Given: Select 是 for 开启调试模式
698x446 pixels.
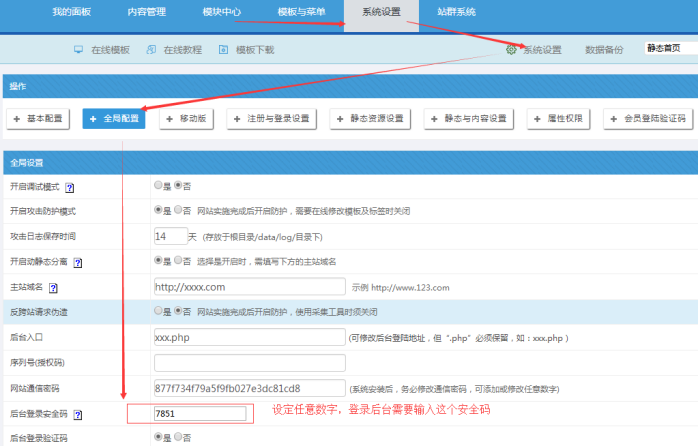Looking at the screenshot, I should coord(158,185).
